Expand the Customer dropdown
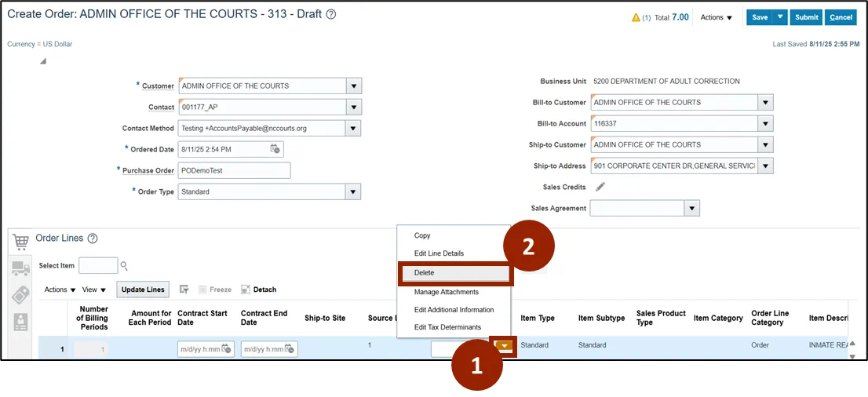Viewport: 868px width, 397px height. point(353,86)
